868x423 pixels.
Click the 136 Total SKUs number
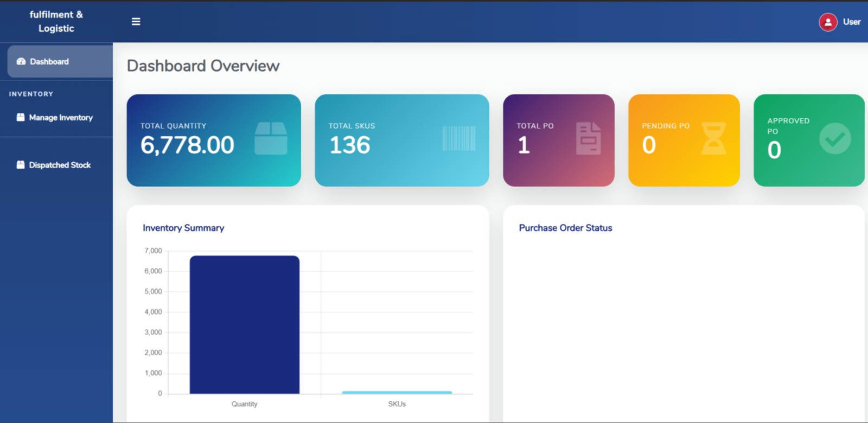click(350, 145)
